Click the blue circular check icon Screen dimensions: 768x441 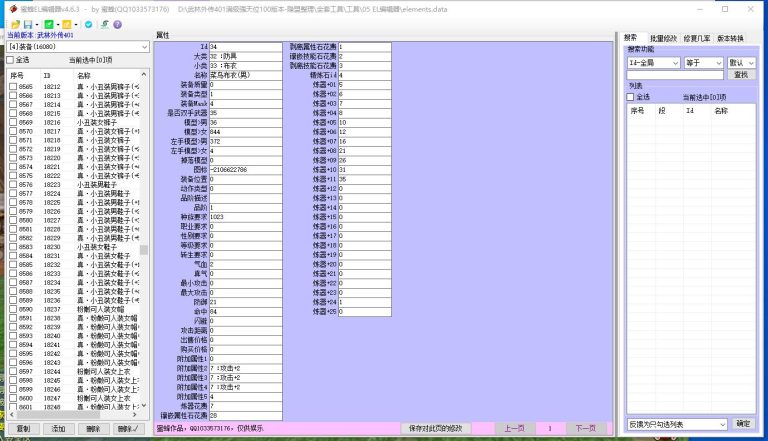coord(89,24)
